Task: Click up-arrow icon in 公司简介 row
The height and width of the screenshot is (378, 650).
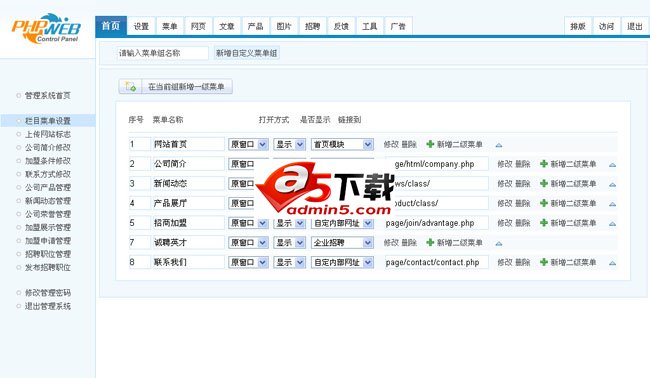Action: 612,165
